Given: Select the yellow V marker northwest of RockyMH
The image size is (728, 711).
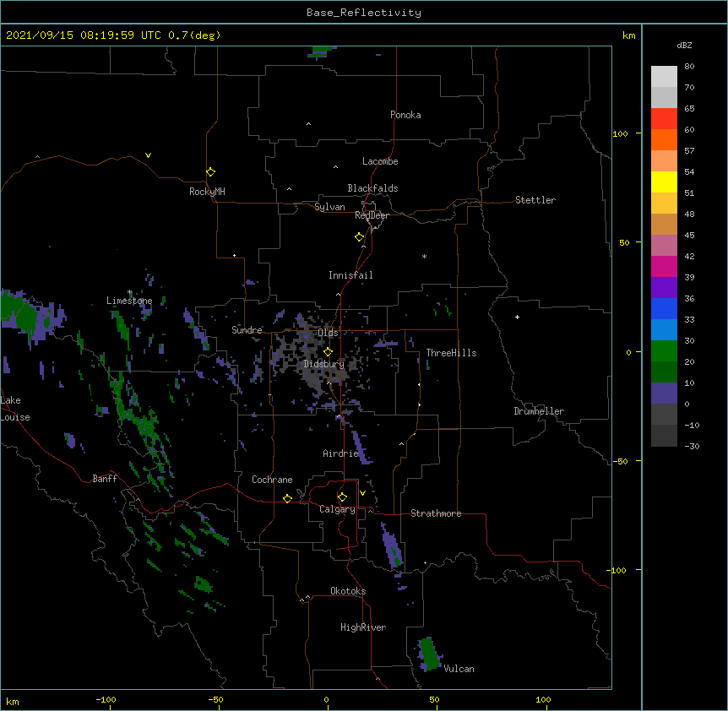Looking at the screenshot, I should click(148, 155).
